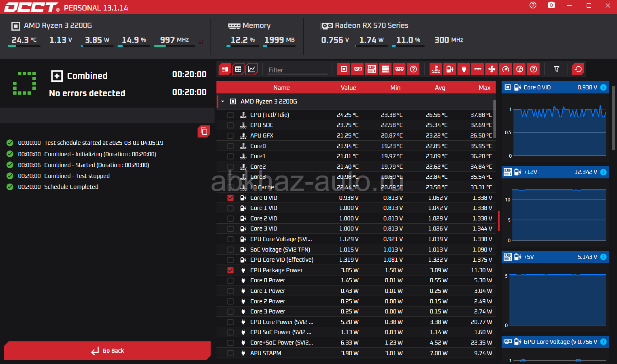
Task: Enable the CPU (Tctl/Tdie) checkbox
Action: pyautogui.click(x=230, y=115)
